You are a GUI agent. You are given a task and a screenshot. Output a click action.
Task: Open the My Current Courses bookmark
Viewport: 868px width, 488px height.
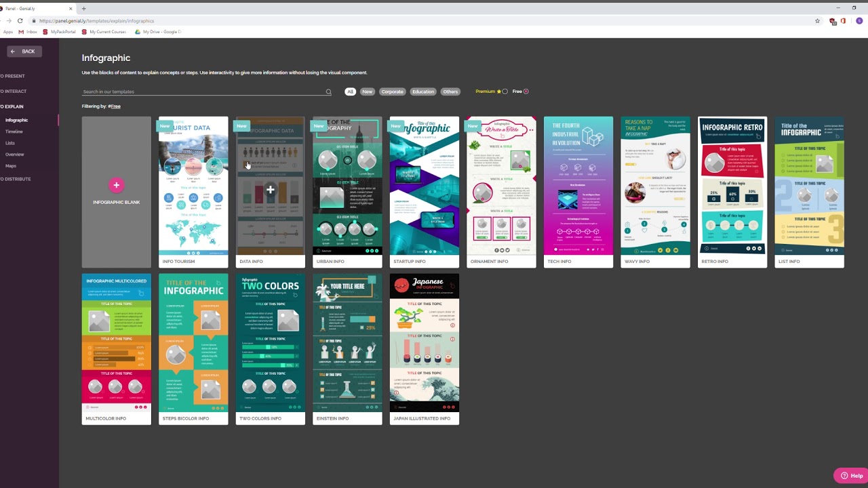tap(104, 32)
